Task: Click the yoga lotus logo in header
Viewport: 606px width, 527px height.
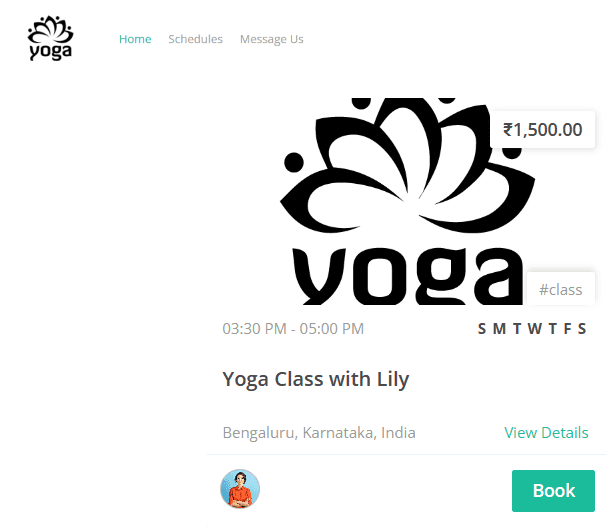Action: pos(50,38)
